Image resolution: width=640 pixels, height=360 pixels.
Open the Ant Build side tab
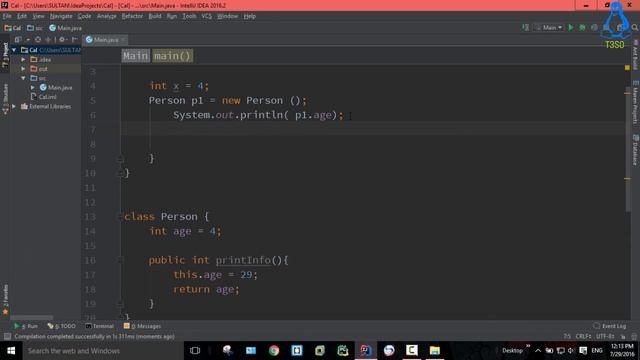[635, 55]
